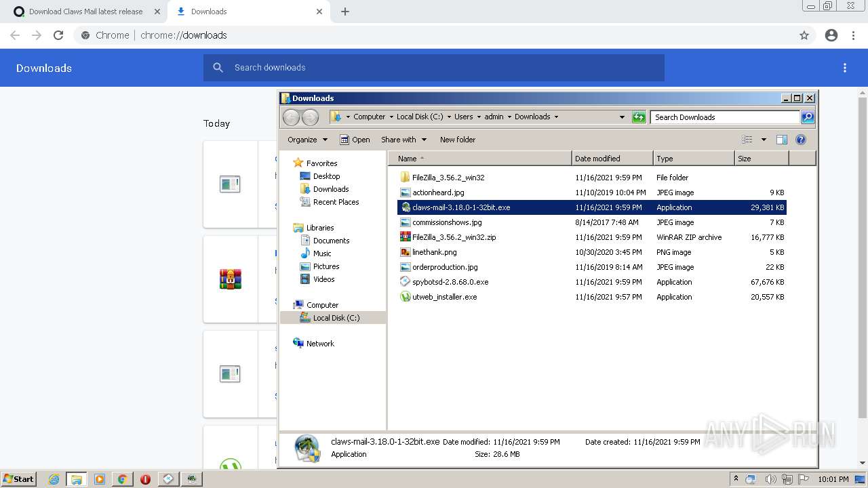
Task: Expand the view options dropdown arrow
Action: 764,140
